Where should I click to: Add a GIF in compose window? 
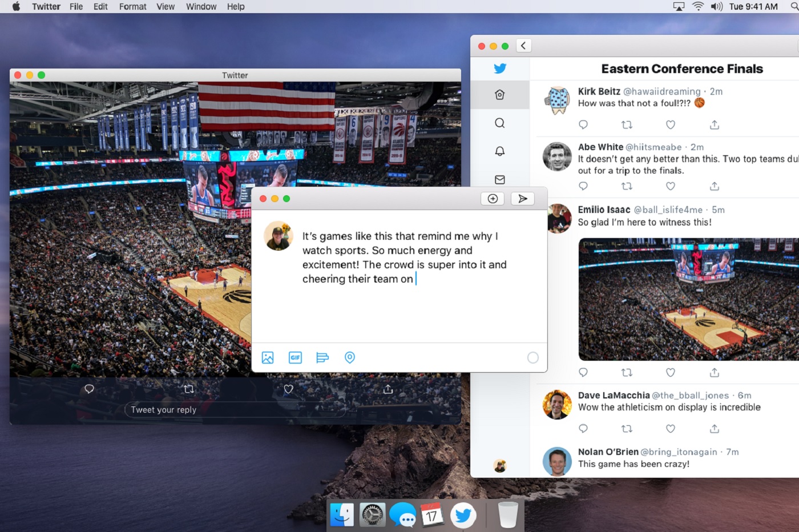pyautogui.click(x=295, y=357)
